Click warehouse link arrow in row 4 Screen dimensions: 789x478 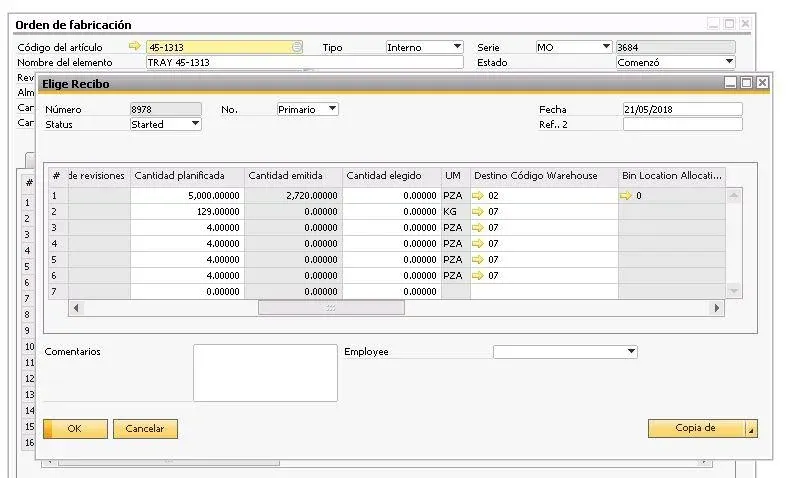click(x=478, y=244)
